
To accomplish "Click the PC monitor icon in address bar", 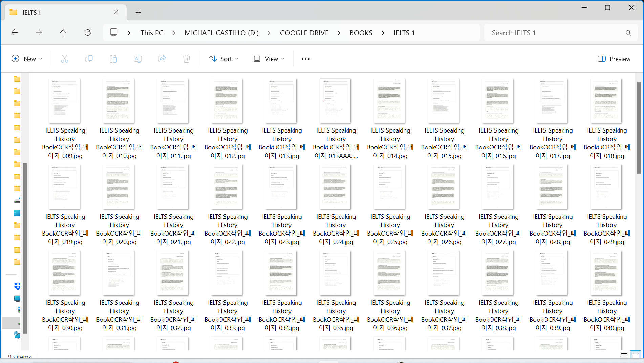I will coord(114,33).
